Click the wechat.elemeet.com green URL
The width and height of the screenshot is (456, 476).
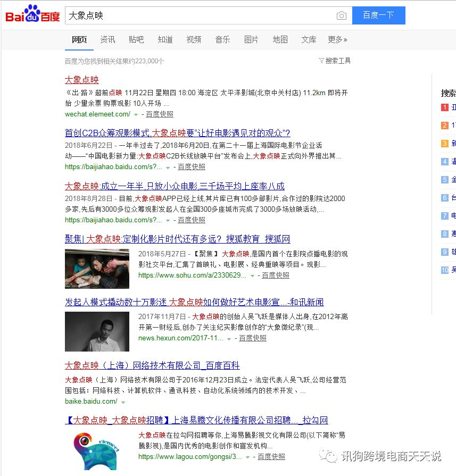[x=97, y=114]
